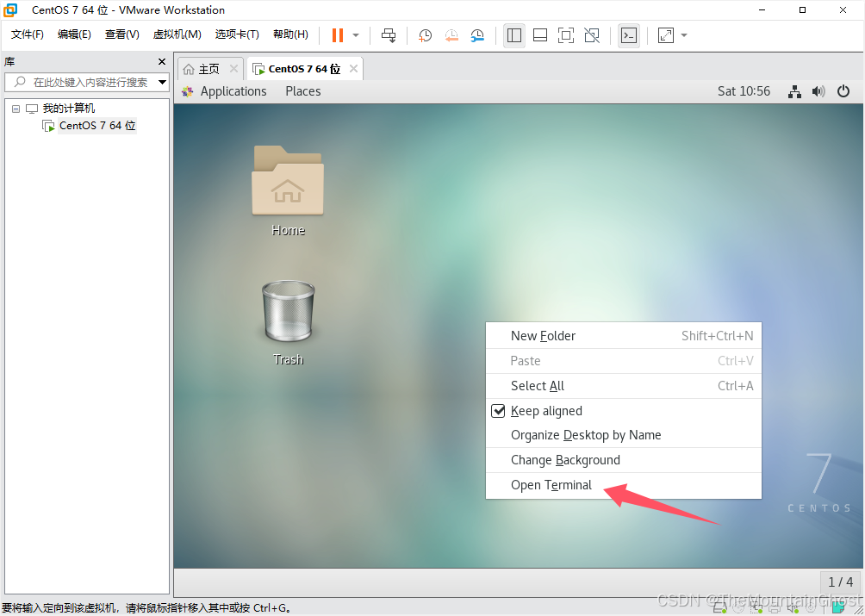Viewport: 865px width, 616px height.
Task: Click the Revert to snapshot icon
Action: [451, 35]
